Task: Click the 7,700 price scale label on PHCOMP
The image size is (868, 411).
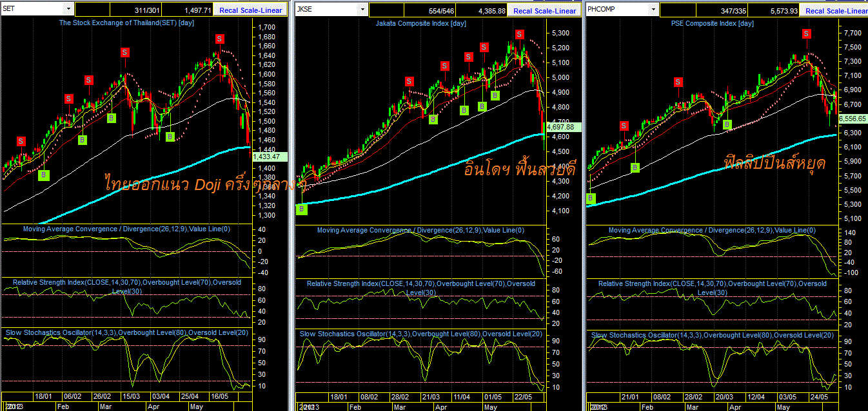Action: tap(851, 33)
